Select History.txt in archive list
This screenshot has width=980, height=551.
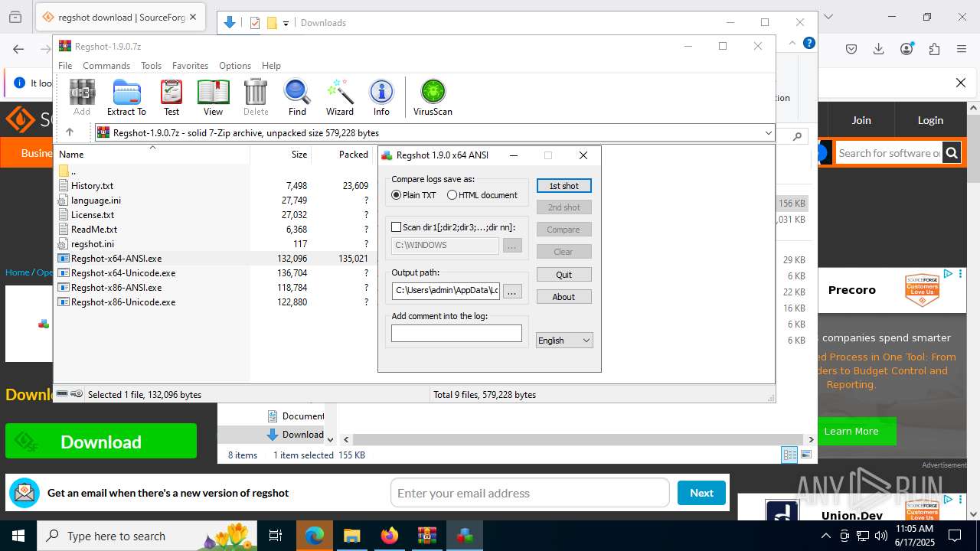coord(92,186)
